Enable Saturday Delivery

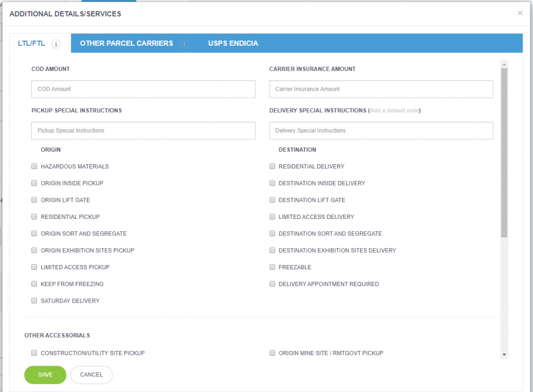34,300
